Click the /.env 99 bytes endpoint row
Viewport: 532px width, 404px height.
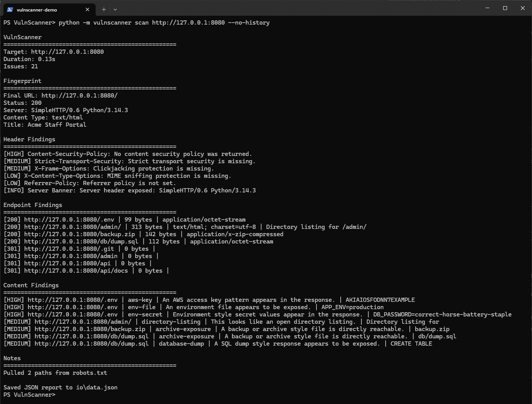tap(124, 220)
